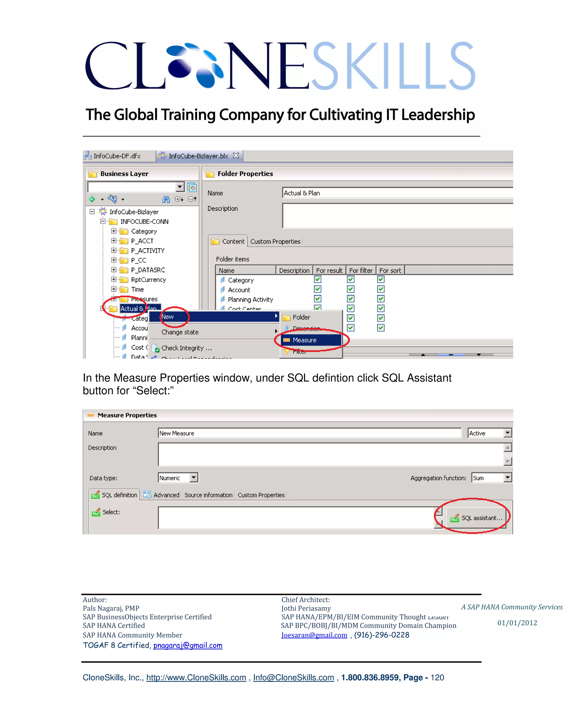Click the InfoCube-DF.dfx data foundation icon
Image resolution: width=563 pixels, height=728 pixels.
coord(87,155)
